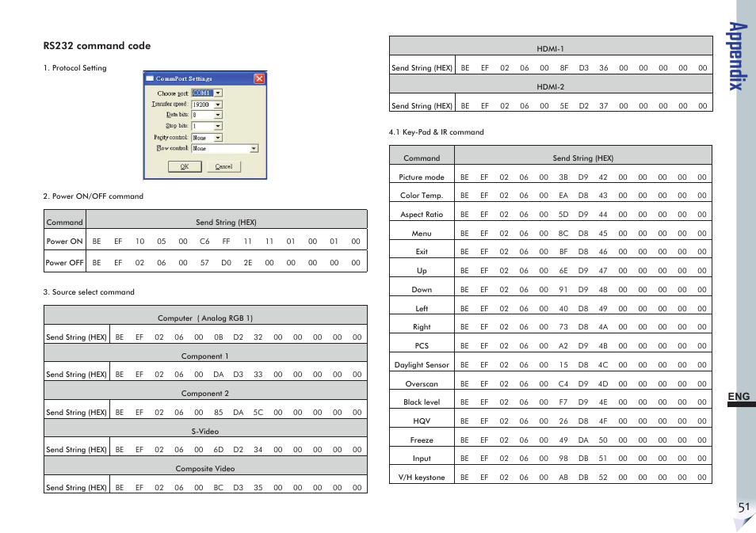Open the Parity control dropdown
This screenshot has width=756, height=533.
(207, 137)
